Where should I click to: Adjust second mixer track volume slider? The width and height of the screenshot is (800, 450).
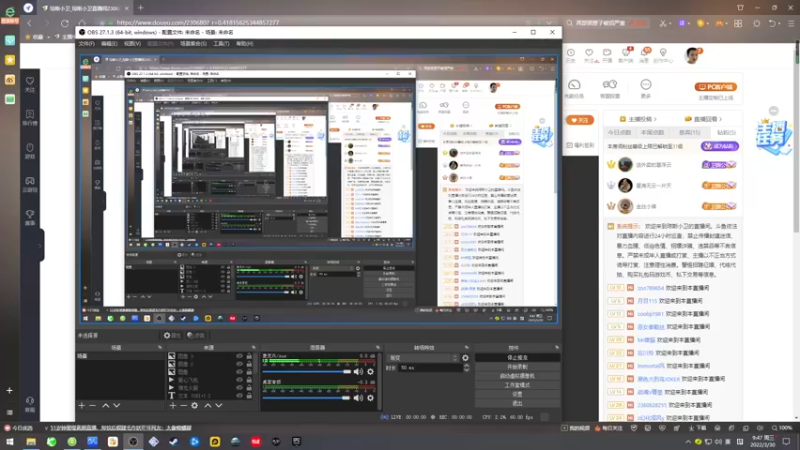(307, 398)
